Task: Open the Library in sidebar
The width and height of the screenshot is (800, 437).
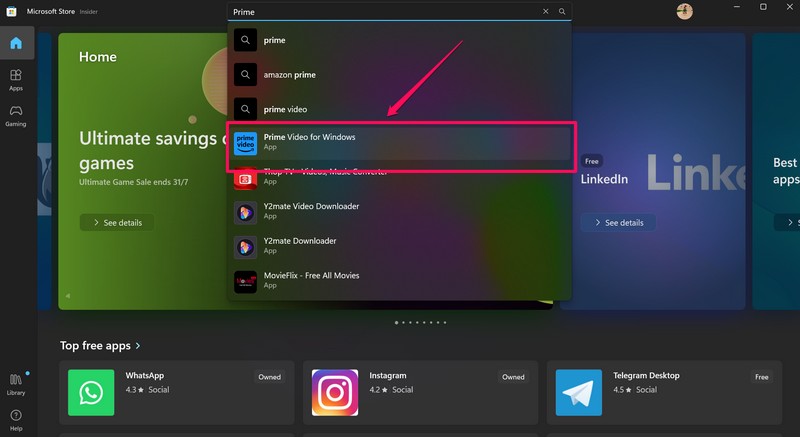Action: pos(16,384)
